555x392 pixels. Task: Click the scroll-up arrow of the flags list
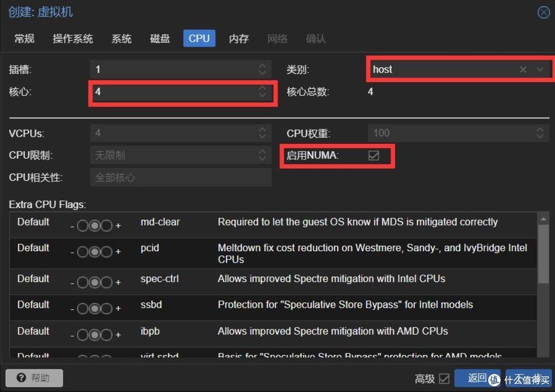click(x=543, y=219)
